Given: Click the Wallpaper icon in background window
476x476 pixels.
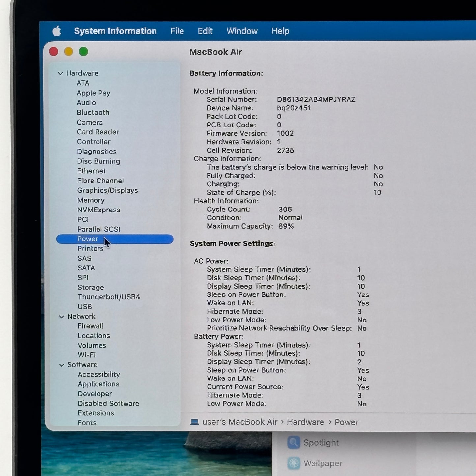Looking at the screenshot, I should coord(294,463).
